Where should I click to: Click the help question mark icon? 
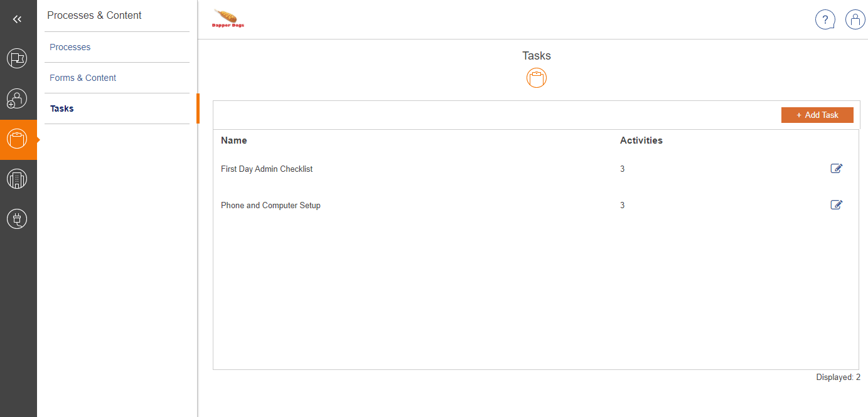(825, 20)
